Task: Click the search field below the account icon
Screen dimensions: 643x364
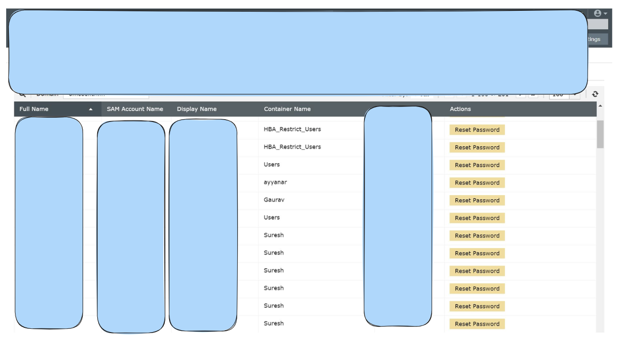Action: coord(598,24)
